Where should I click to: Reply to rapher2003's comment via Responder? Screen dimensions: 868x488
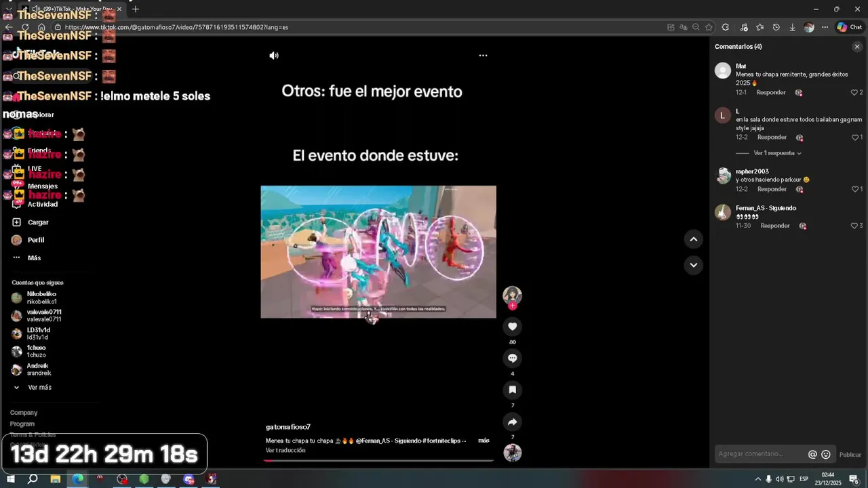tap(772, 189)
